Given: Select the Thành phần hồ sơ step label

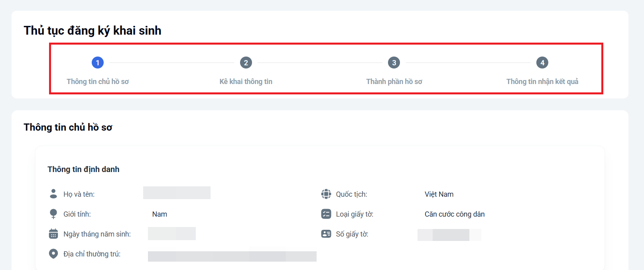Looking at the screenshot, I should pos(394,81).
